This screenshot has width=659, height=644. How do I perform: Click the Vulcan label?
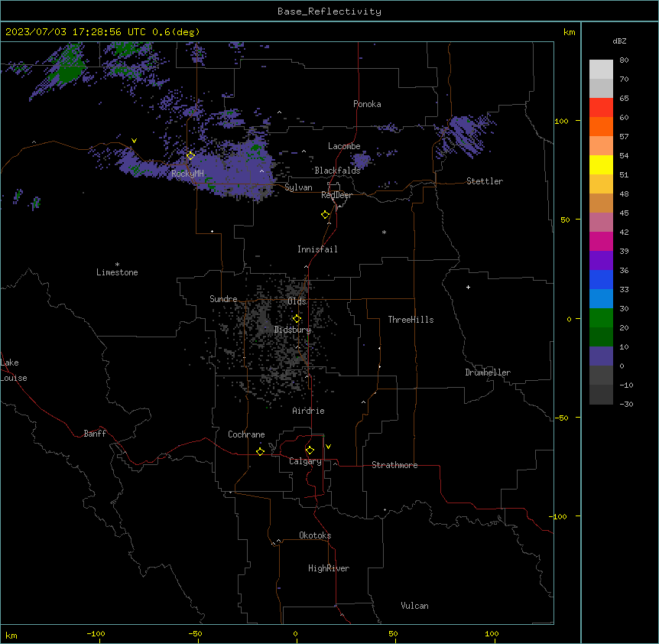414,606
